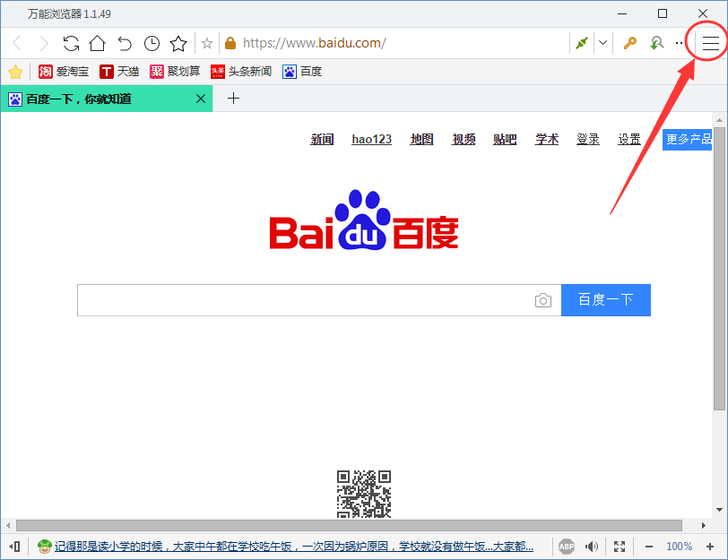Mute sound using the speaker icon
728x560 pixels.
[x=593, y=546]
